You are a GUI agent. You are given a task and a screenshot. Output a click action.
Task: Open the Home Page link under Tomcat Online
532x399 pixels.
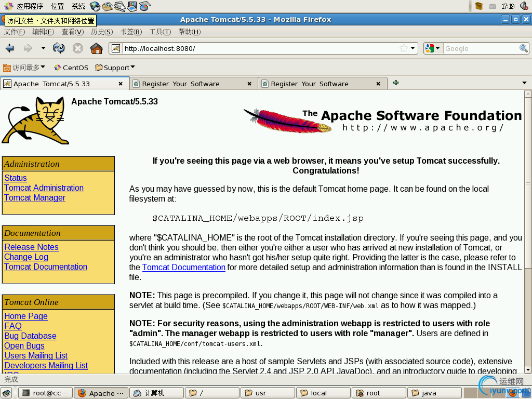[26, 316]
